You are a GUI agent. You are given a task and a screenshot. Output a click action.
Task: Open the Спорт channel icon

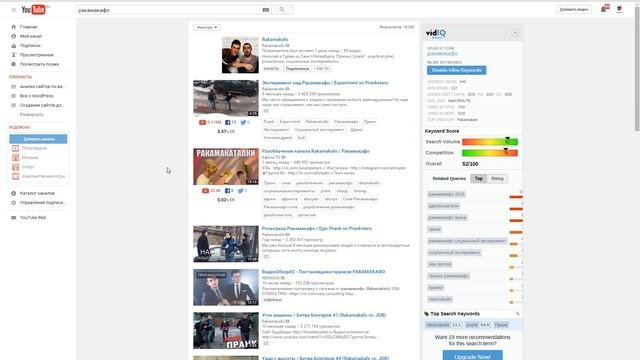16,167
